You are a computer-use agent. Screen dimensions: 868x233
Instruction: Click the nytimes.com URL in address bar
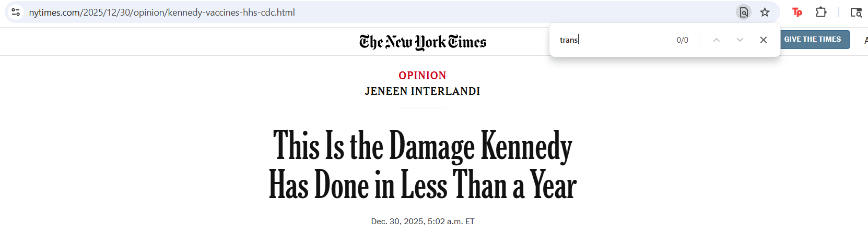pyautogui.click(x=162, y=12)
